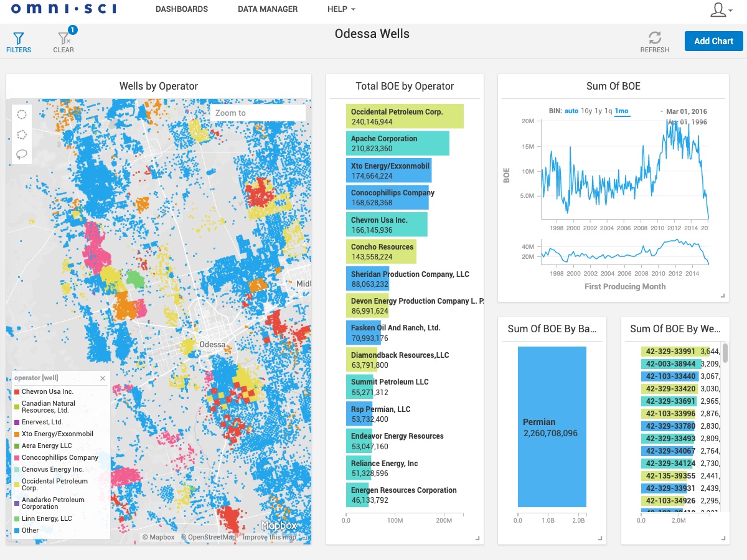The height and width of the screenshot is (560, 747).
Task: Set time bin to 1mo
Action: [621, 111]
